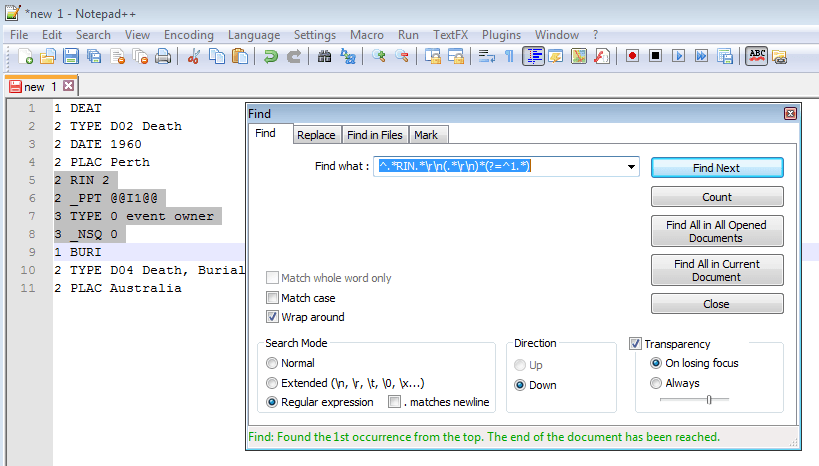Uncheck the Wrap around checkbox
This screenshot has width=819, height=466.
pyautogui.click(x=272, y=317)
